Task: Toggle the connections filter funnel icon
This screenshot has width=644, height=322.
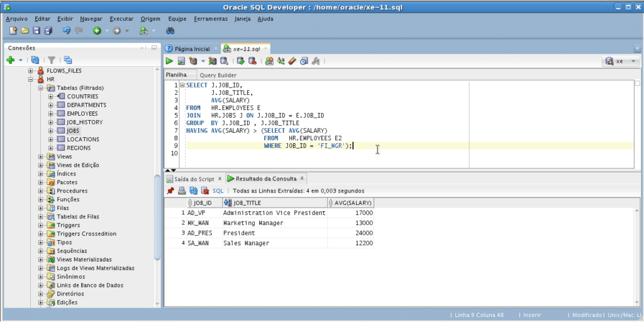Action: click(x=52, y=60)
